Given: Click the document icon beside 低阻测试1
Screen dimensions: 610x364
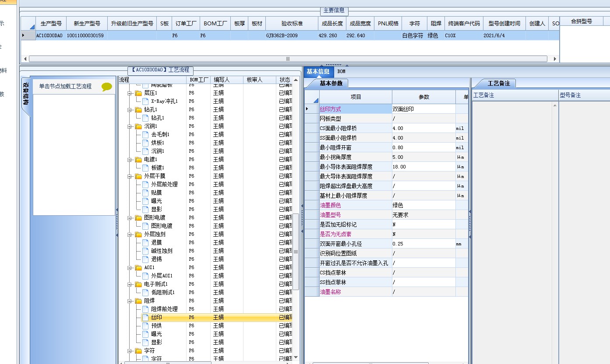Looking at the screenshot, I should pyautogui.click(x=146, y=292).
